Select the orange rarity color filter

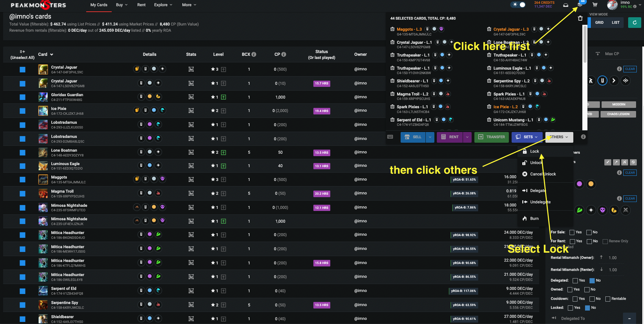[x=591, y=184]
